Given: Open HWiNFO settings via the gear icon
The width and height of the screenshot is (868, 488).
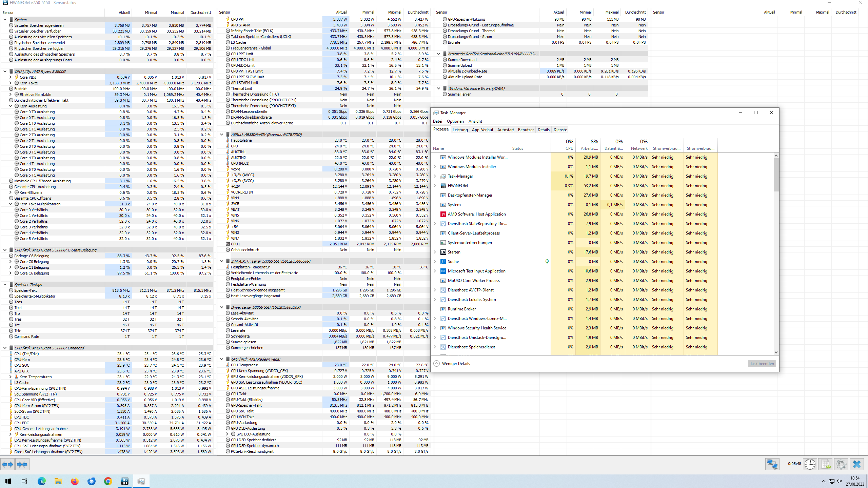Looking at the screenshot, I should (x=842, y=464).
